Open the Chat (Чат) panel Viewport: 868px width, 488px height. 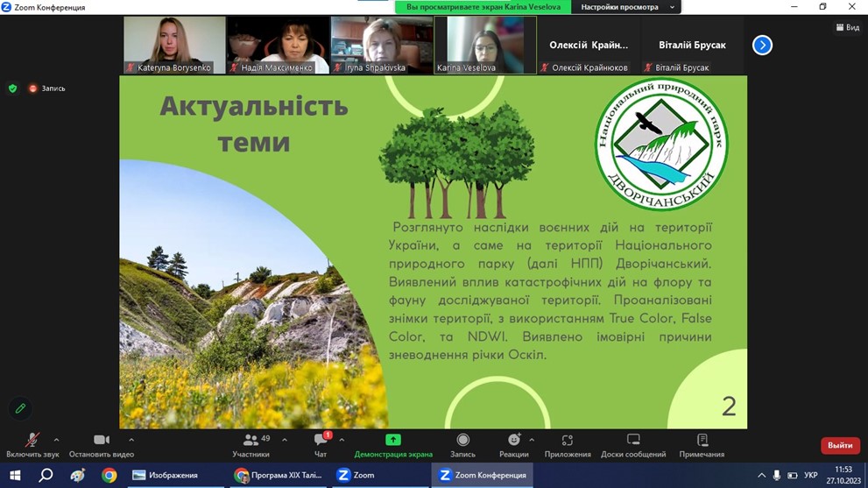321,444
